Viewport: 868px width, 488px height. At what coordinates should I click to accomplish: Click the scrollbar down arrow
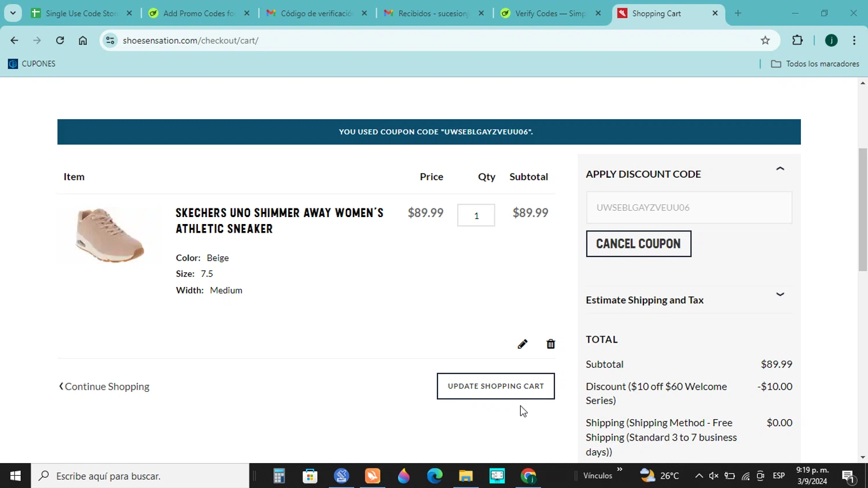pos(863,457)
